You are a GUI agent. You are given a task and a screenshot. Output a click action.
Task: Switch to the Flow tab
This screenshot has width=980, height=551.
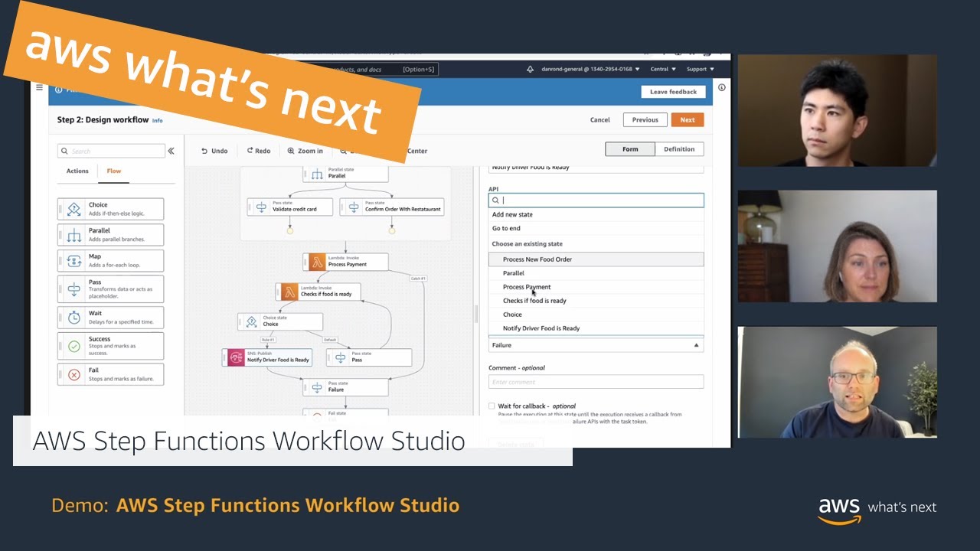click(113, 171)
